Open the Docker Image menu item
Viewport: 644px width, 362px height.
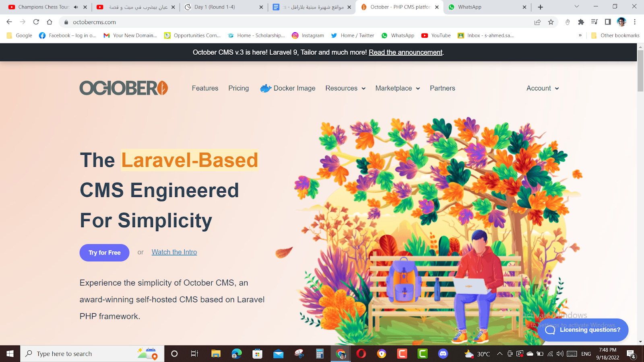(288, 88)
